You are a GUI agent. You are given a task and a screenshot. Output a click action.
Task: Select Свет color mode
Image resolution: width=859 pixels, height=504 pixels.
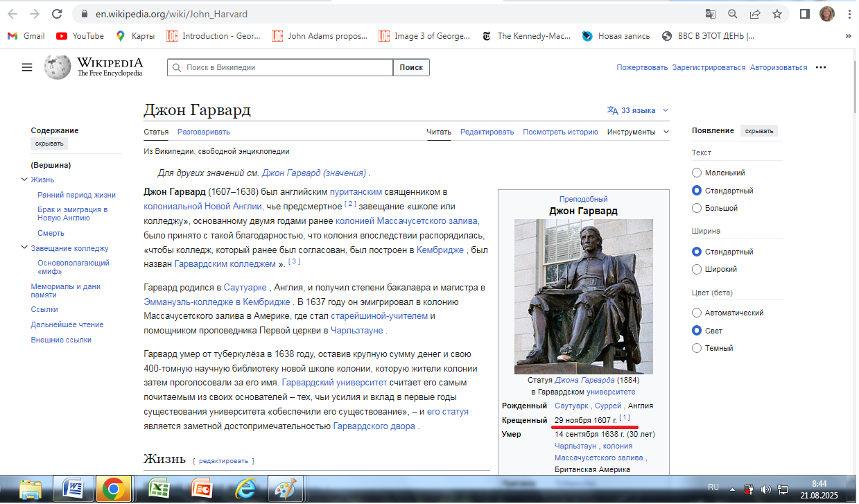pos(697,331)
